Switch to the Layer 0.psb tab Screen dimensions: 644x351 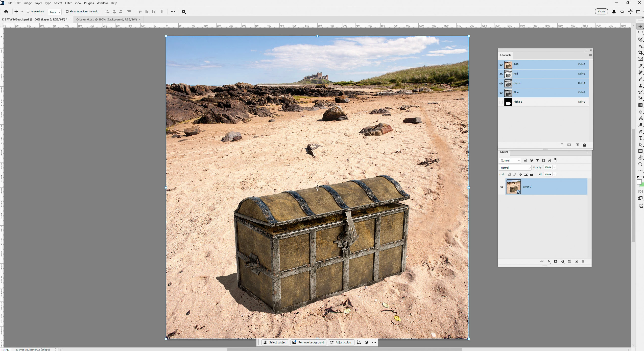(106, 19)
